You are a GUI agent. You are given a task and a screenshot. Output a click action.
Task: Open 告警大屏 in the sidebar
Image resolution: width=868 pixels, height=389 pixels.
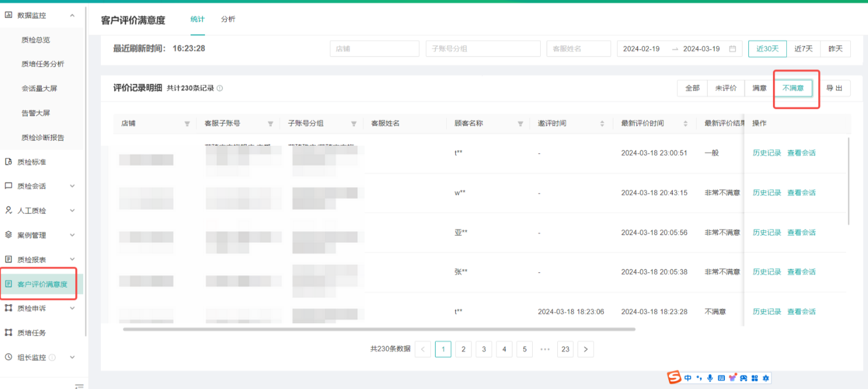[x=36, y=113]
